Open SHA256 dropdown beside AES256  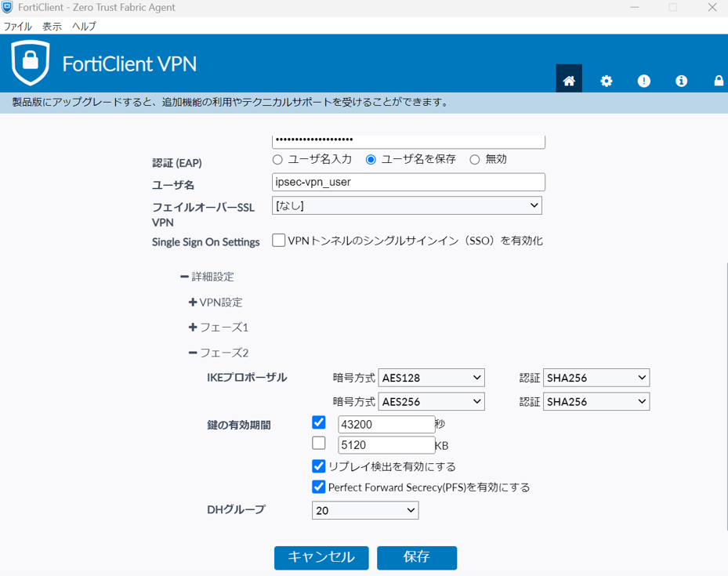(x=596, y=401)
